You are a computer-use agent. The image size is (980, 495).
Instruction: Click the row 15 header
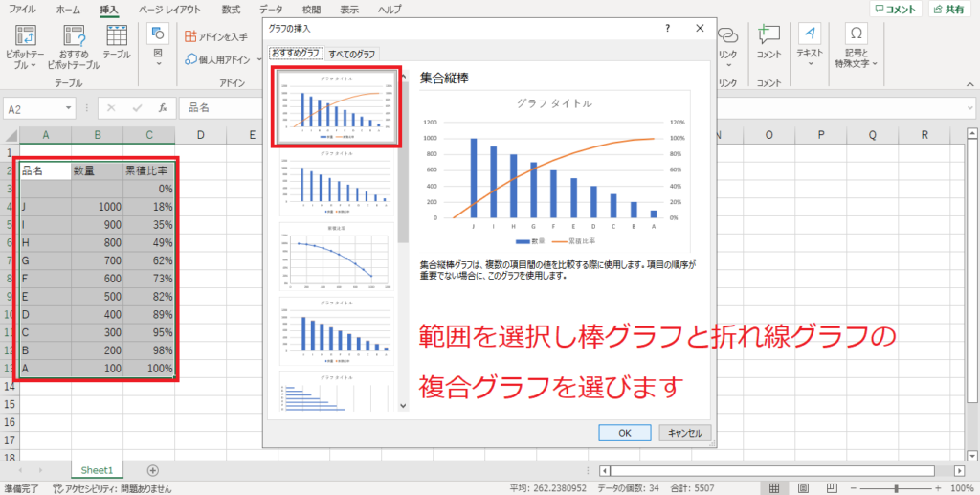pos(10,405)
